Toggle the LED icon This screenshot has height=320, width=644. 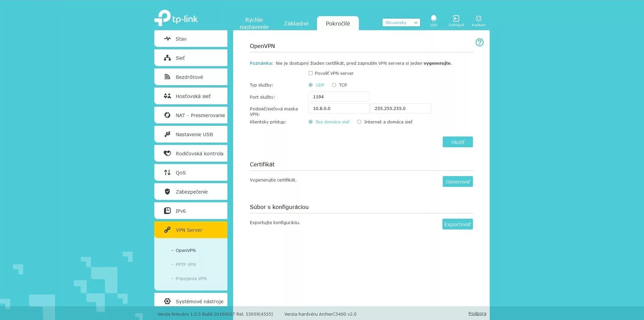click(434, 18)
